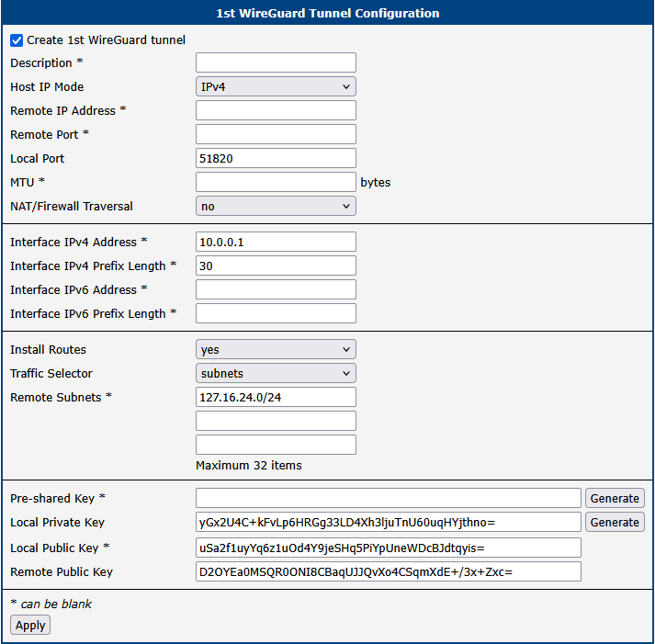The height and width of the screenshot is (644, 655).
Task: Focus the Remote IP Address field
Action: point(276,110)
